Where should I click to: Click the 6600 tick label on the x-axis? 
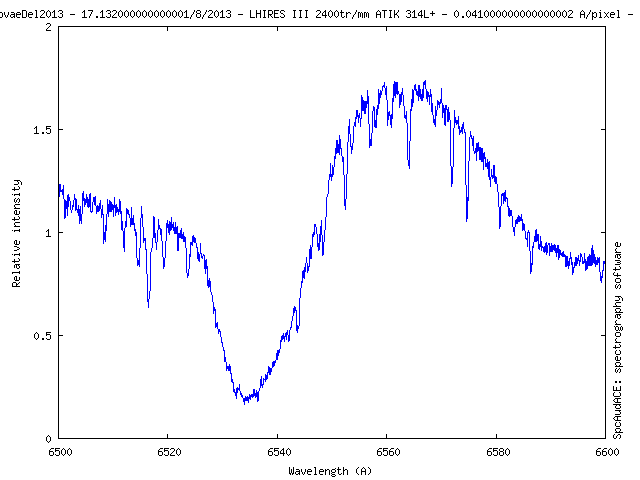click(x=604, y=452)
